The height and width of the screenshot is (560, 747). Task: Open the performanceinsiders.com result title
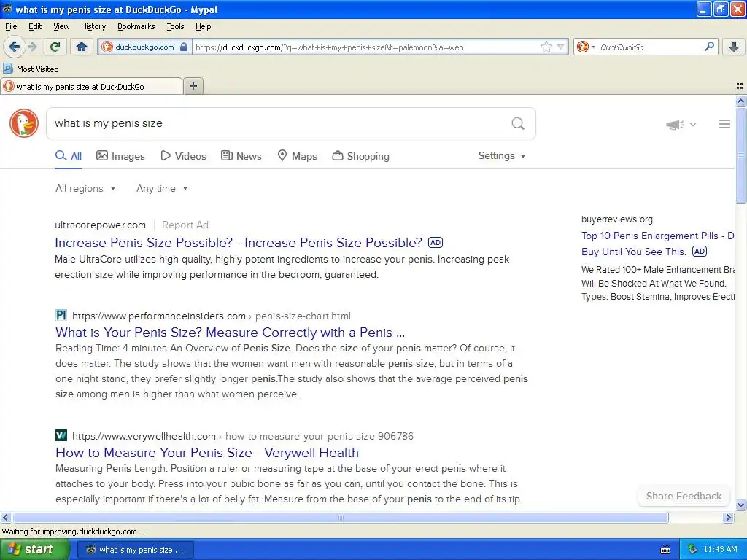tap(230, 332)
